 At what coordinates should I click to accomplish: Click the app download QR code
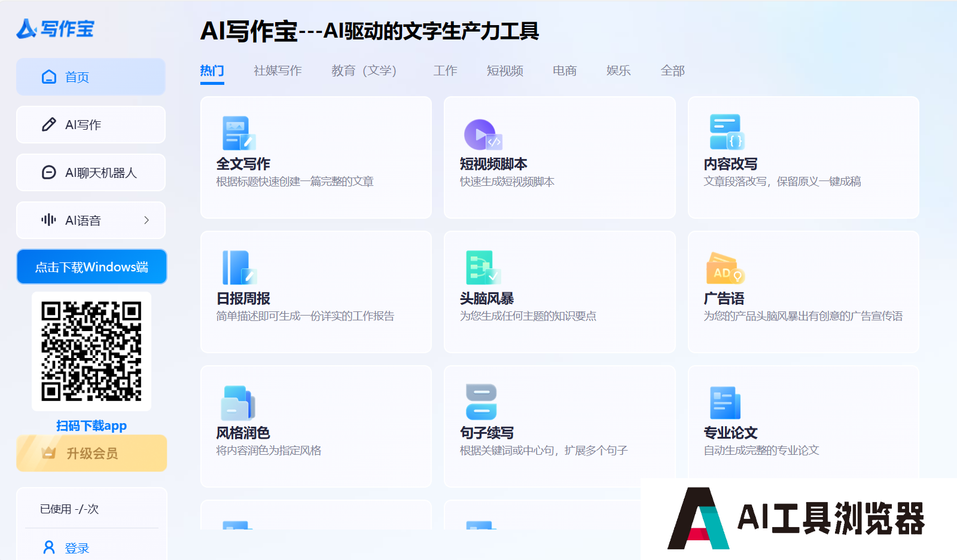tap(92, 351)
